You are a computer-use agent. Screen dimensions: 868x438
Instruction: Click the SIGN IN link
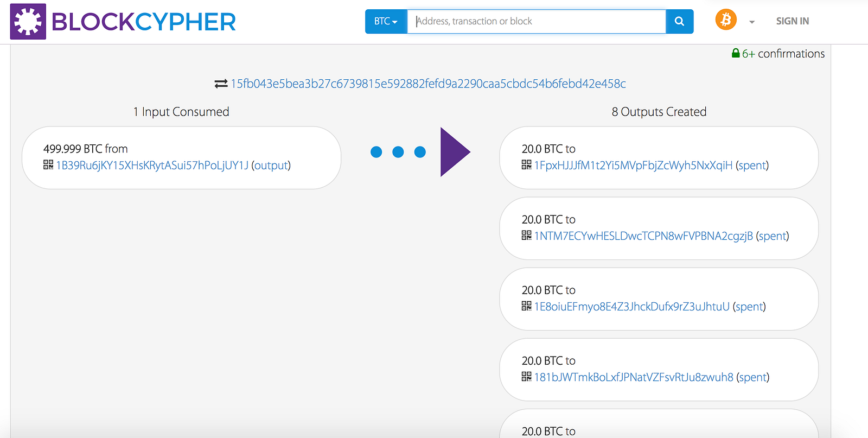[792, 21]
